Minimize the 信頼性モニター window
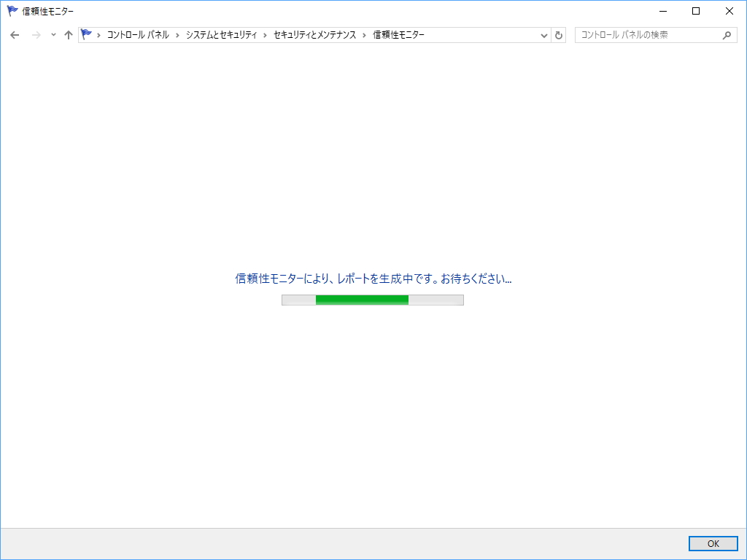The width and height of the screenshot is (747, 560). coord(662,11)
